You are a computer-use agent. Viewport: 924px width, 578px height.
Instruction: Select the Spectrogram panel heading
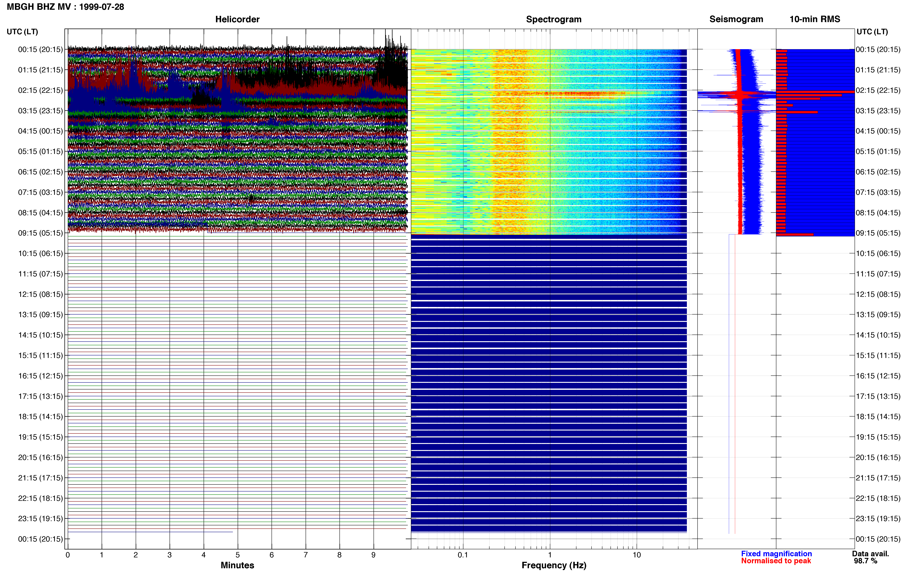[x=554, y=19]
